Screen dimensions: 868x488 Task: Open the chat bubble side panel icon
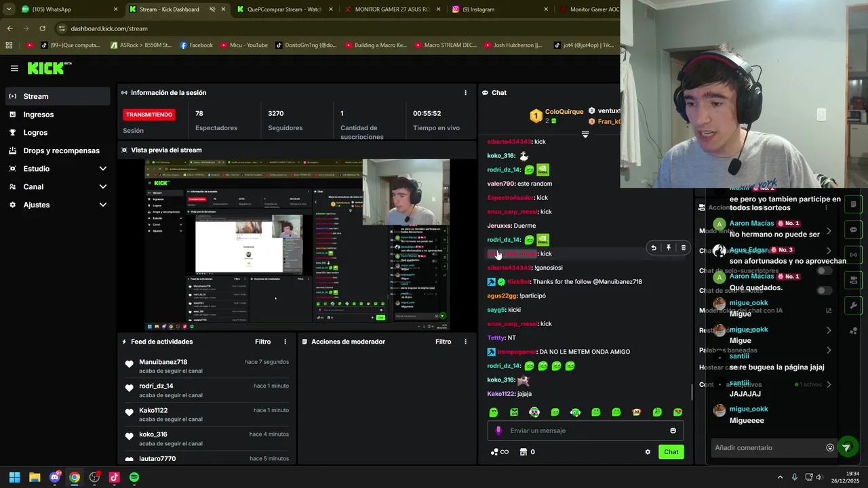(x=853, y=230)
